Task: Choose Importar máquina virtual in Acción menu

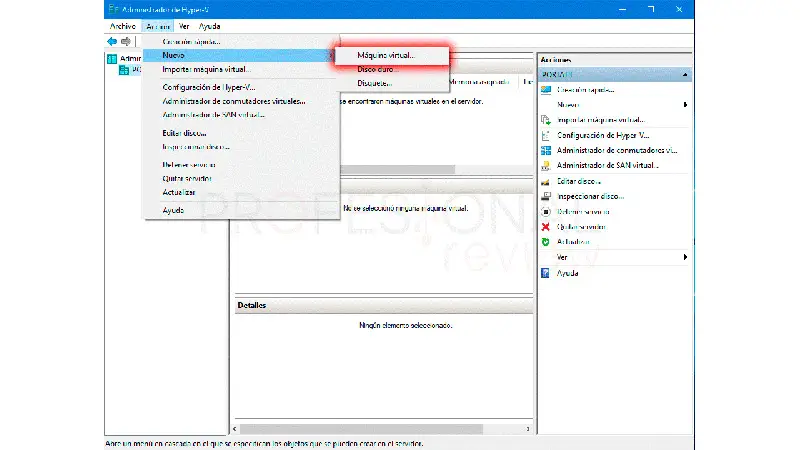Action: [241, 69]
